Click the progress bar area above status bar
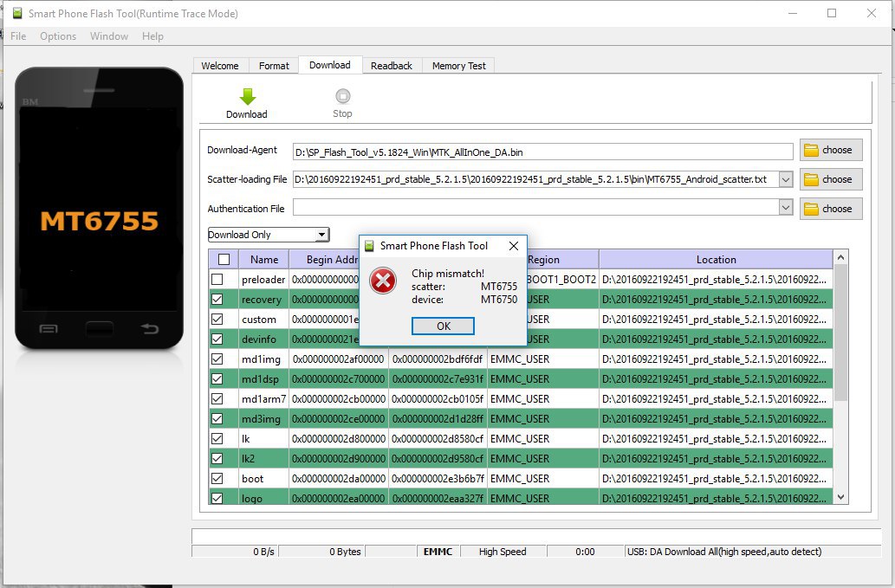 pos(536,536)
